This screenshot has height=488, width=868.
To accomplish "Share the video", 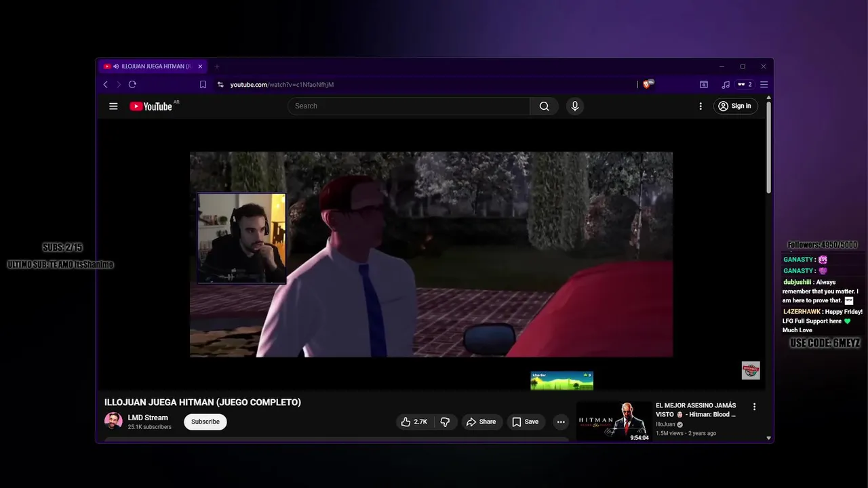I will [x=481, y=422].
